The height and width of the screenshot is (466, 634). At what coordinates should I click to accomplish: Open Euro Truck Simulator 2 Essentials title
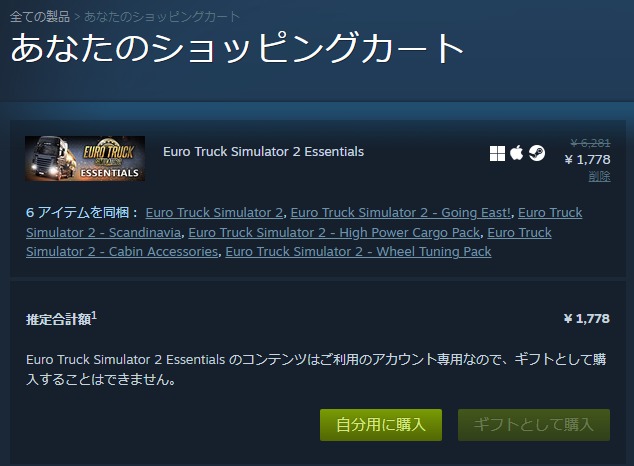coord(263,152)
